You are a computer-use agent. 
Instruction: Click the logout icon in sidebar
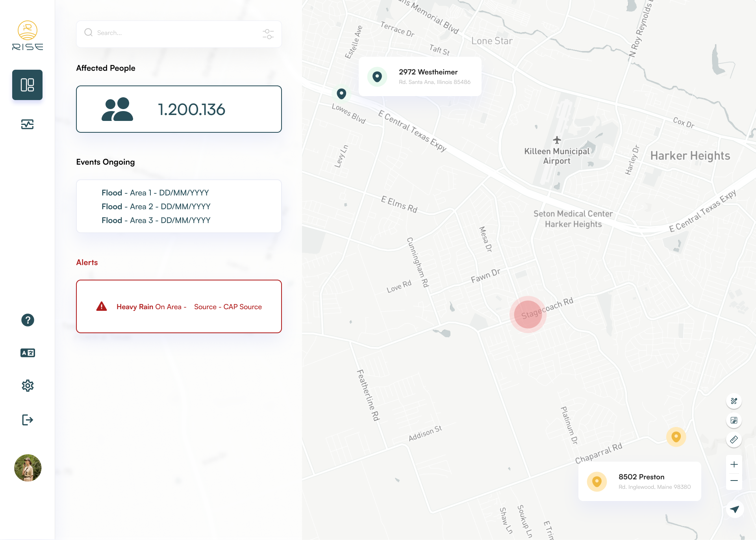tap(28, 420)
